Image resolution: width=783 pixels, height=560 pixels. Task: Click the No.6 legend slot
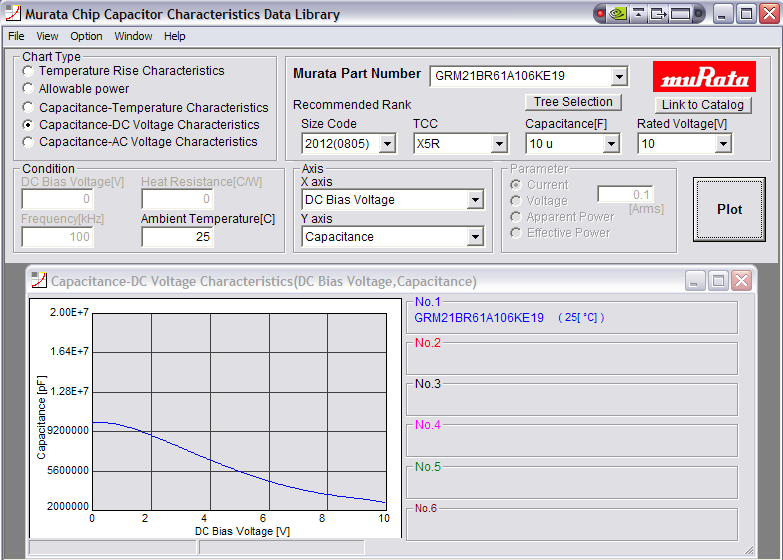pos(572,525)
